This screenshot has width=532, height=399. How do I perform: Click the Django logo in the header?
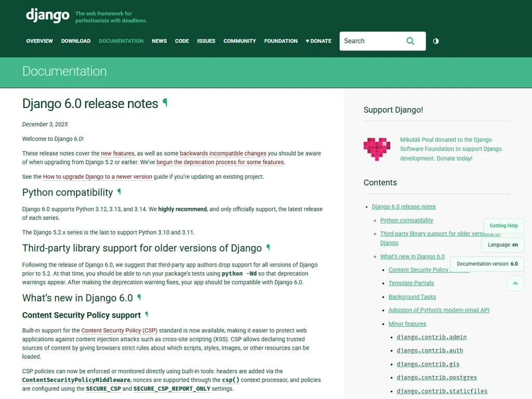(x=47, y=16)
